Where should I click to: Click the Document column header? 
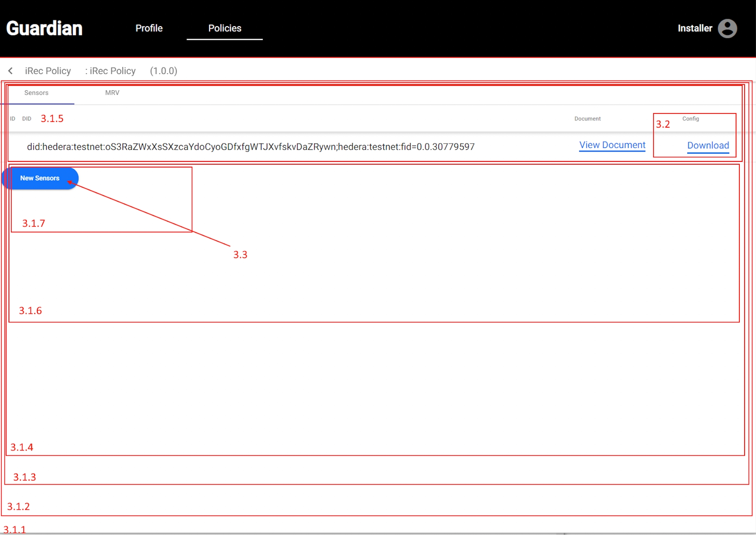click(x=587, y=119)
